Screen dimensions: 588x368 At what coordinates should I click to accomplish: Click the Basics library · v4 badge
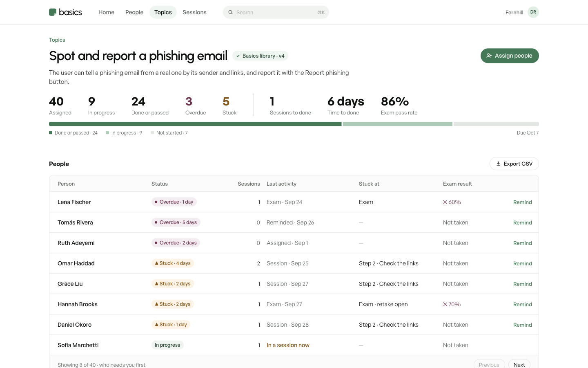click(x=261, y=56)
